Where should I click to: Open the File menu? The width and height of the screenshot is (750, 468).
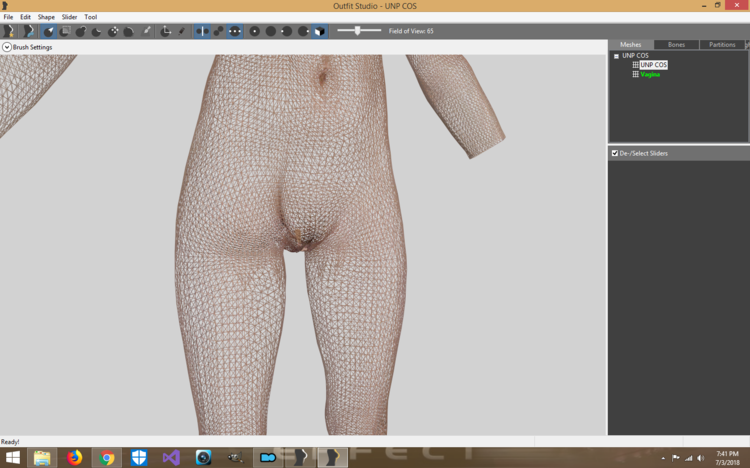8,17
